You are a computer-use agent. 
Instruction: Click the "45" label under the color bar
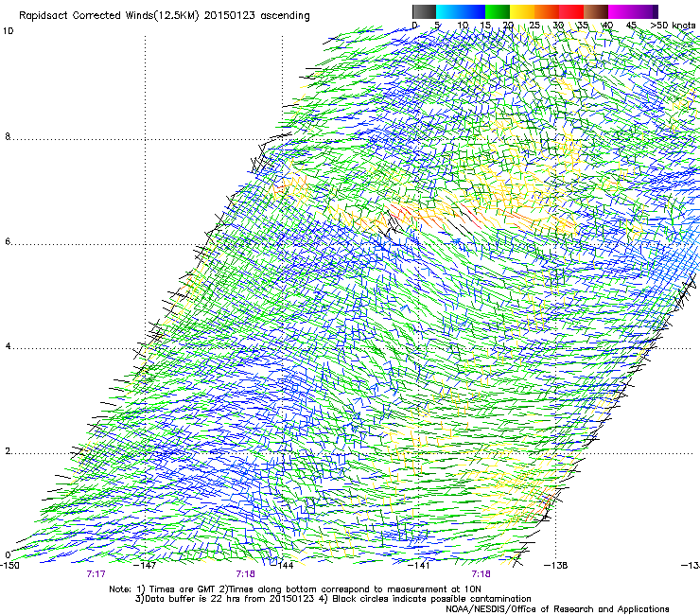(x=631, y=25)
